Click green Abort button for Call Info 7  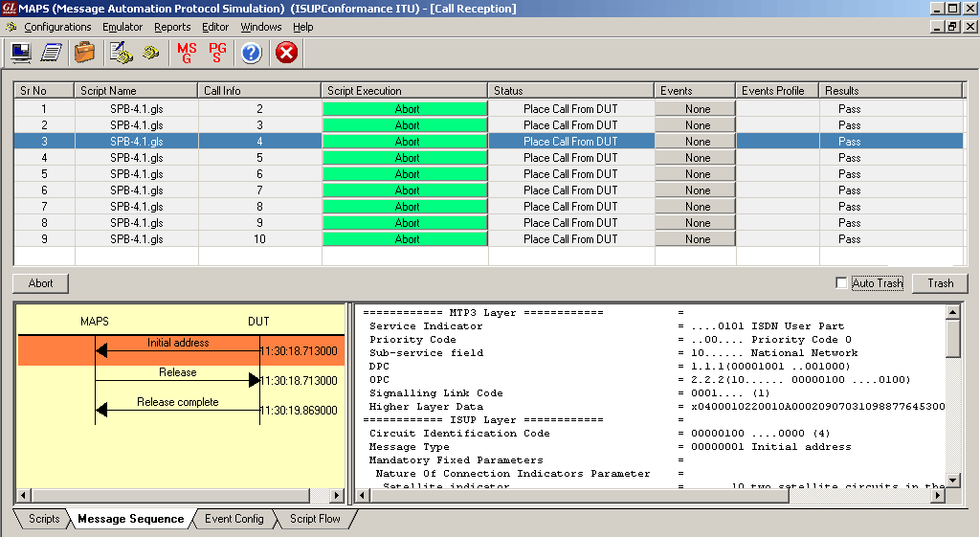click(x=405, y=190)
